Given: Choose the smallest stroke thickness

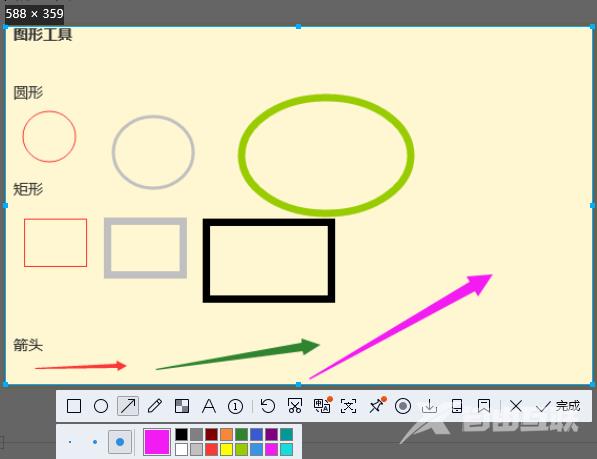Looking at the screenshot, I should 70,442.
